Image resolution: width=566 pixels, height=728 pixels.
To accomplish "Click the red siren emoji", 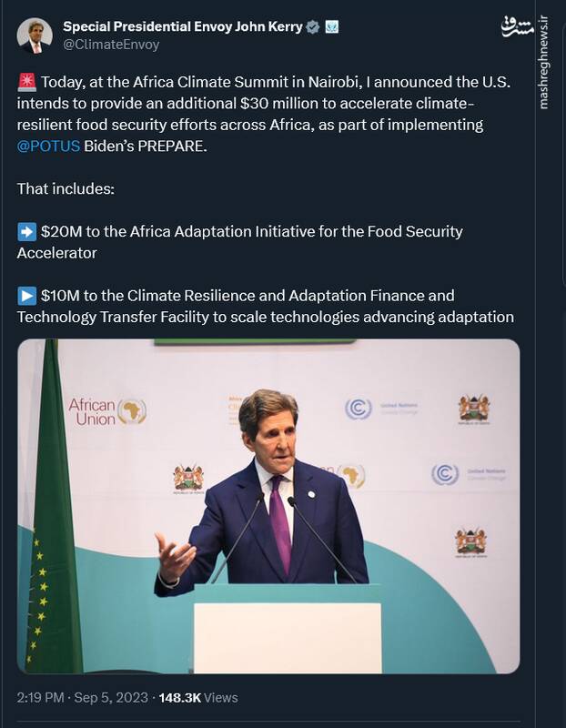I will (26, 83).
